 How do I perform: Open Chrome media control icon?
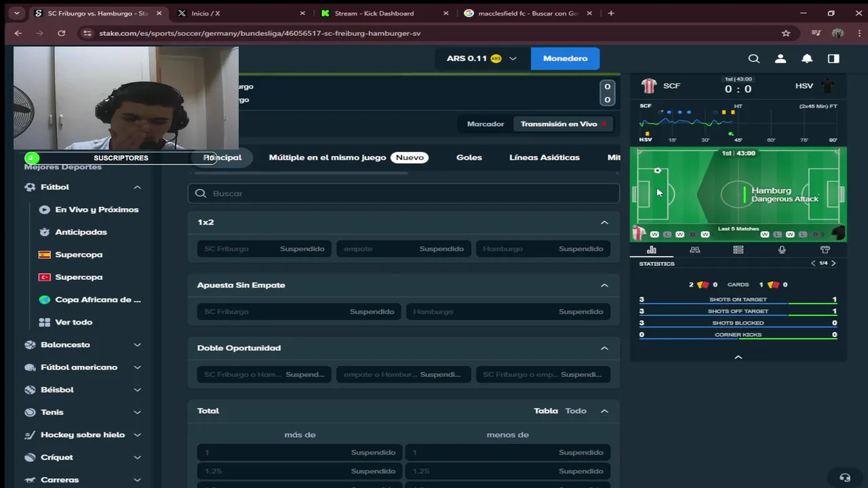click(x=816, y=33)
